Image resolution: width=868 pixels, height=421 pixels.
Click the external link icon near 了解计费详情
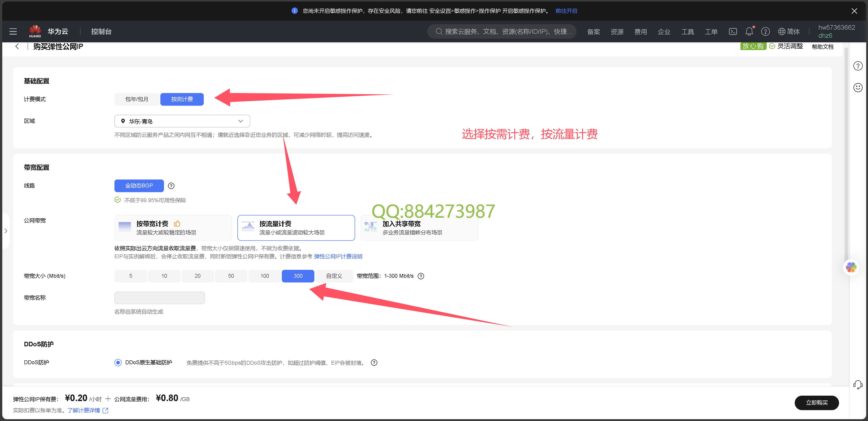tap(105, 411)
